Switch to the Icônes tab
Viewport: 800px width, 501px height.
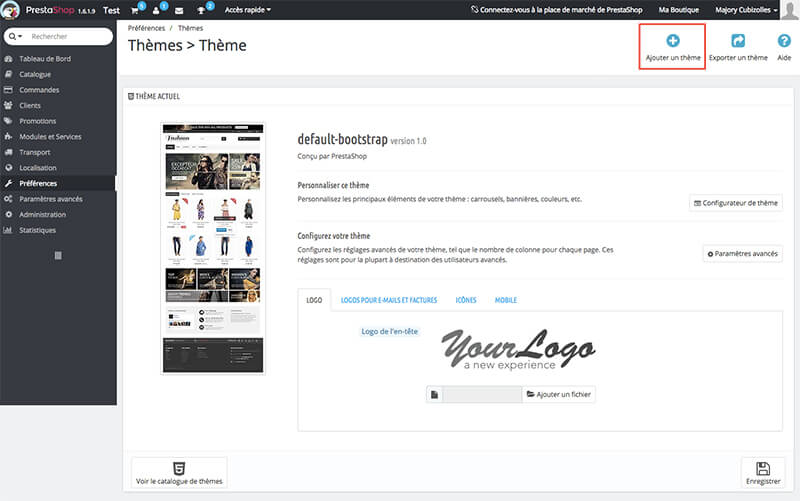[466, 300]
